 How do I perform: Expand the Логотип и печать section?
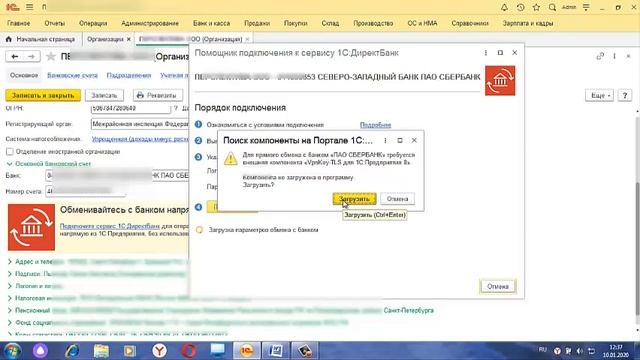tap(9, 286)
